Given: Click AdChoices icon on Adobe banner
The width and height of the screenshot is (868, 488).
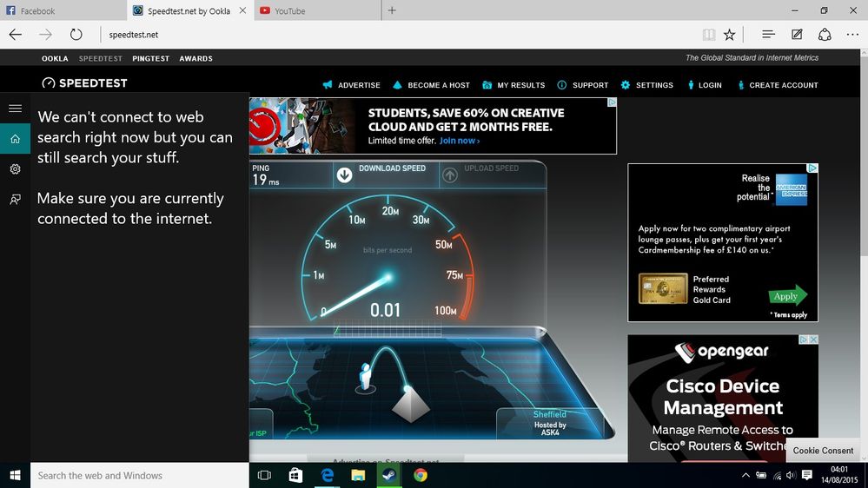Looking at the screenshot, I should coord(612,102).
